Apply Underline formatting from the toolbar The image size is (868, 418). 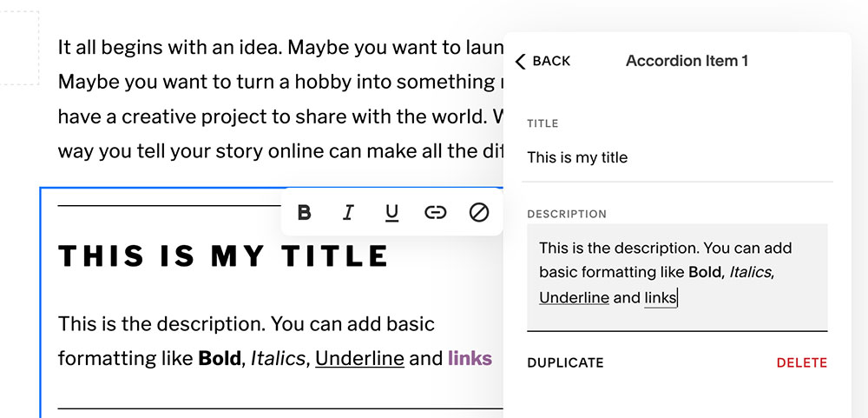pos(392,213)
